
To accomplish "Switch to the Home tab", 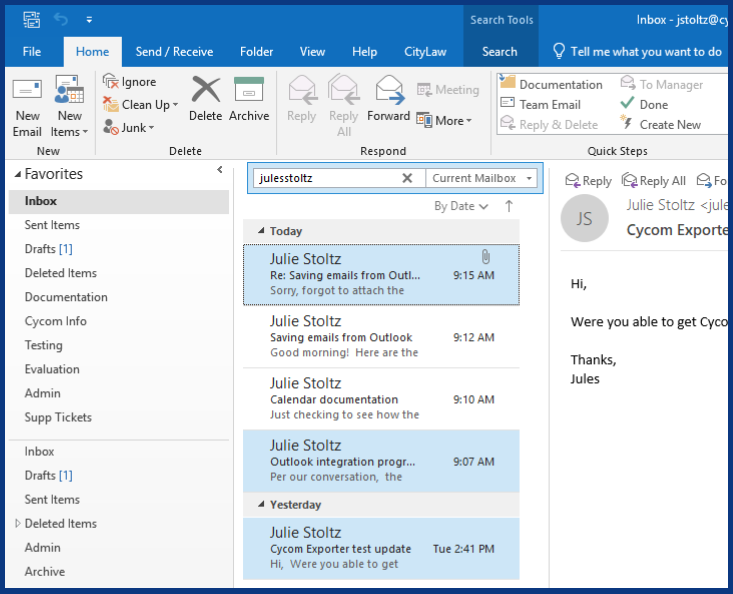I will (x=93, y=51).
